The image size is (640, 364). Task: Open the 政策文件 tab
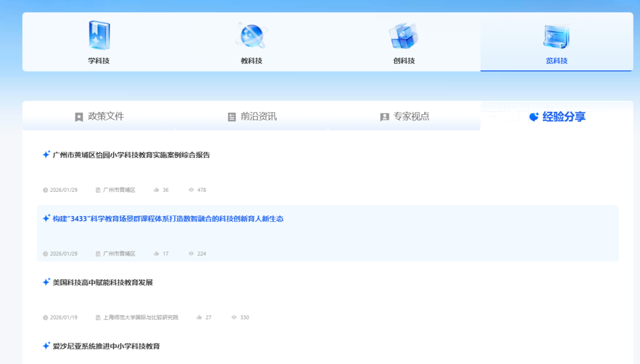click(99, 116)
